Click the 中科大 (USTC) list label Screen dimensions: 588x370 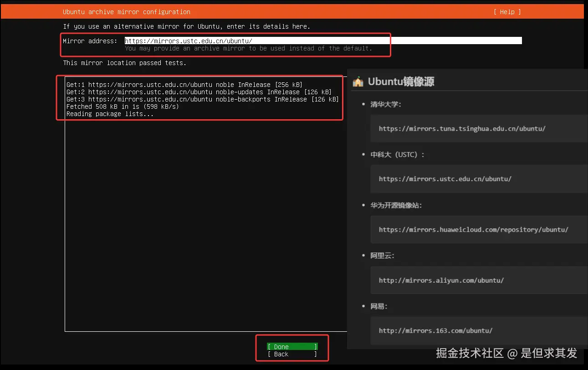click(397, 155)
